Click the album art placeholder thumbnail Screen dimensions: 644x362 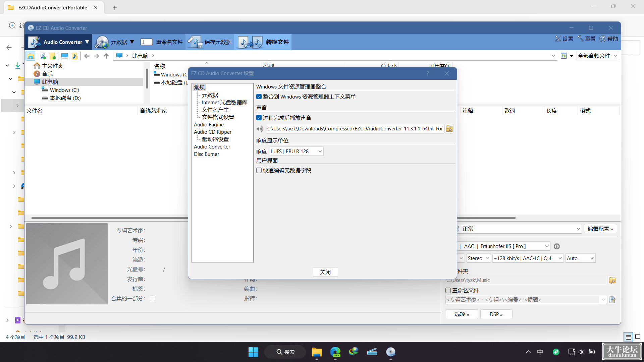(x=67, y=264)
